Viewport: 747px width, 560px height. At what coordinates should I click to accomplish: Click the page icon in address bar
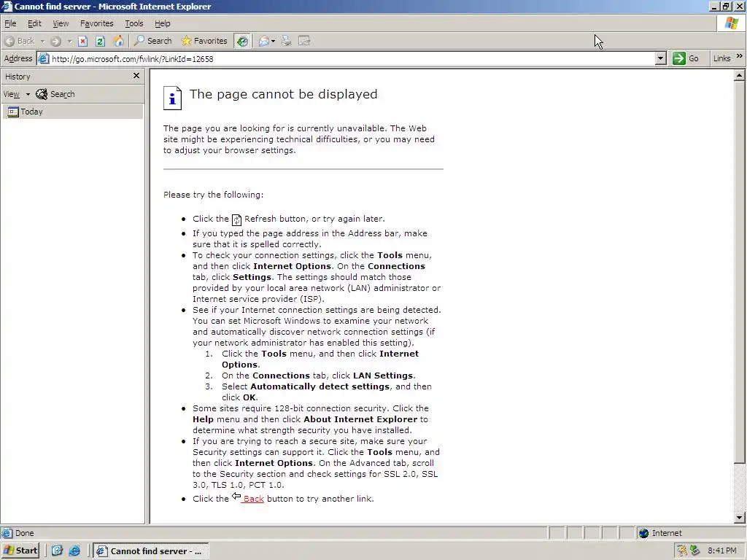click(43, 59)
